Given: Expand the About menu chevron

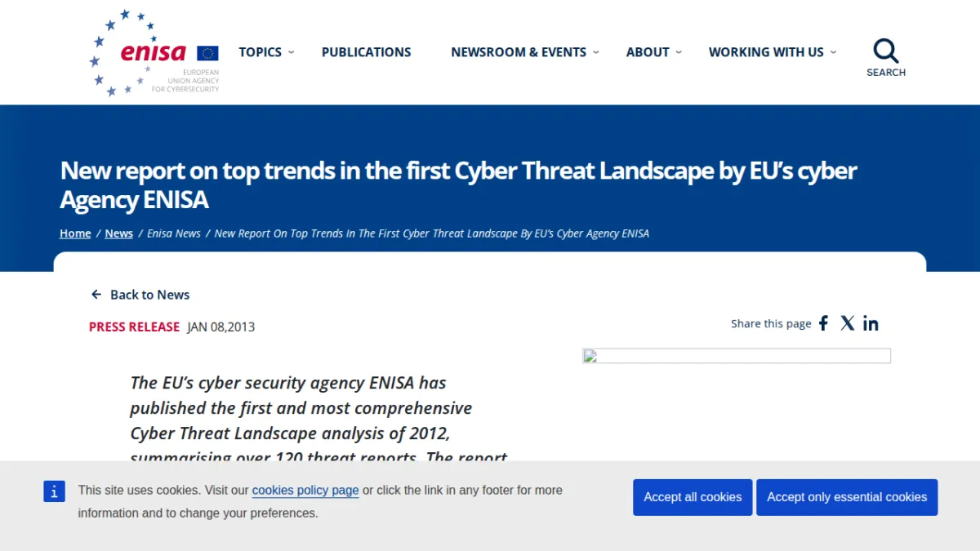Looking at the screenshot, I should point(679,52).
